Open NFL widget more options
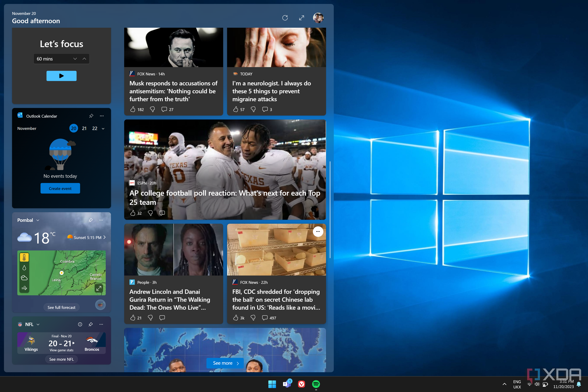This screenshot has width=588, height=392. click(x=101, y=324)
